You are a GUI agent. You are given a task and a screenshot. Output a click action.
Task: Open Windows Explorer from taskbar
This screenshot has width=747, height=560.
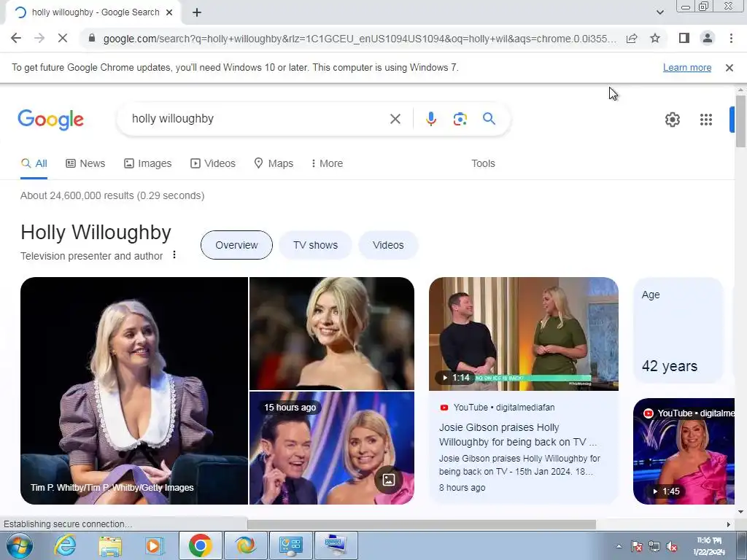[110, 546]
